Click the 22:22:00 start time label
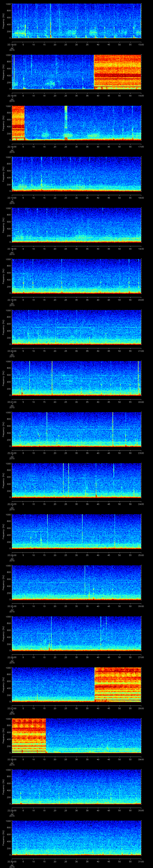Screen dimensions: 153x868 [x=12, y=453]
